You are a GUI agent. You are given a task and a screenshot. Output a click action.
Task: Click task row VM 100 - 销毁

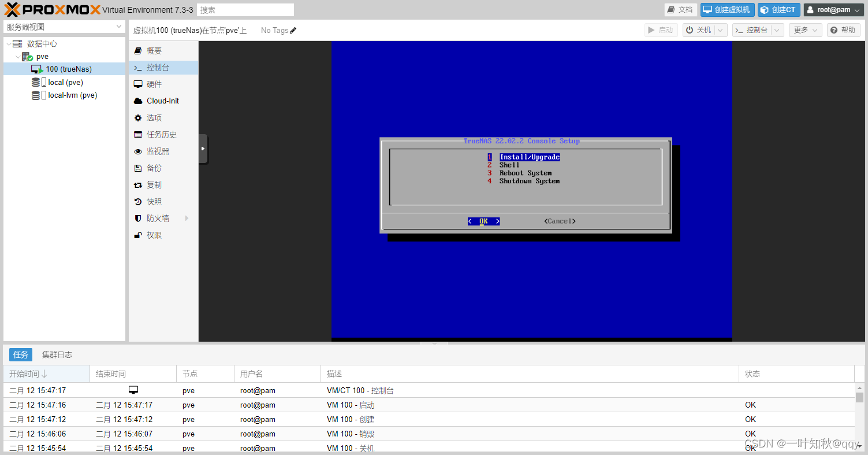tap(429, 434)
